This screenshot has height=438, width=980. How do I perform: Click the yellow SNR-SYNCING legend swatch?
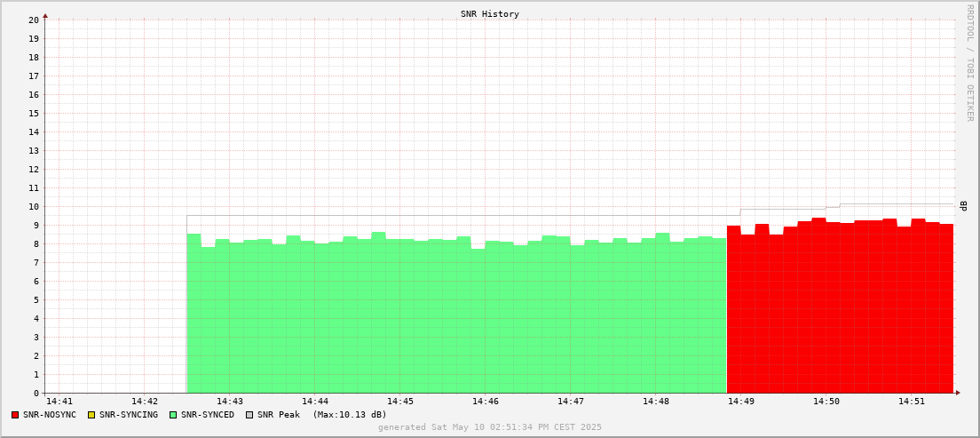91,415
